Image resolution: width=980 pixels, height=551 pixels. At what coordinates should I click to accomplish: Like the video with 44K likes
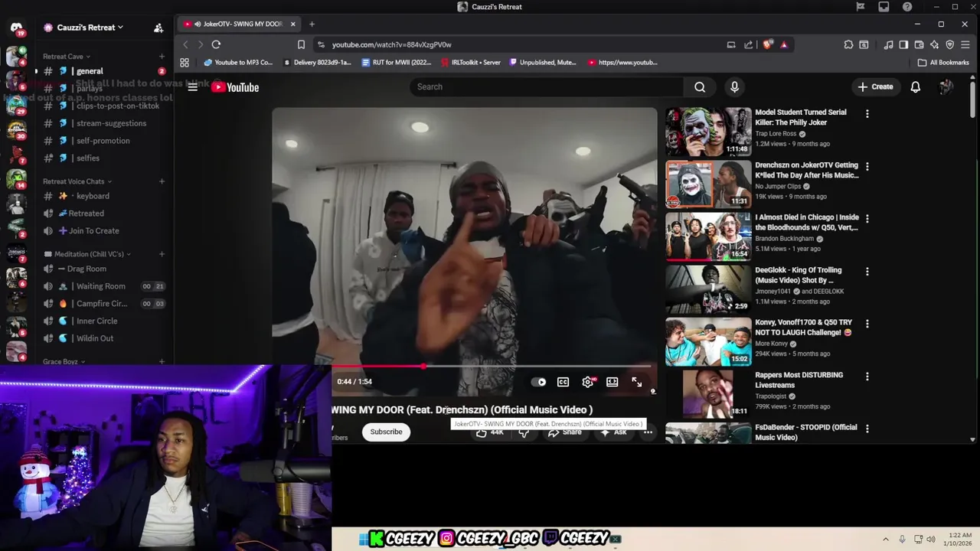coord(489,432)
